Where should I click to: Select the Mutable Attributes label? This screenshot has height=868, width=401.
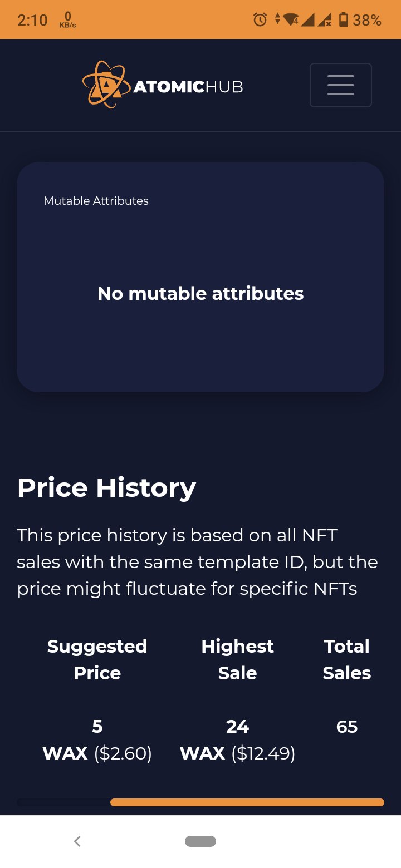click(x=96, y=201)
